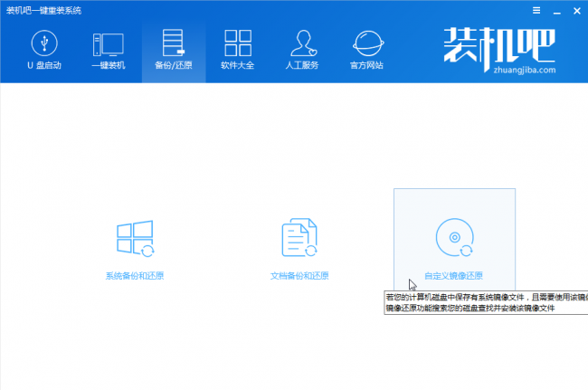
Task: Open the U 盘启动 USB boot icon
Action: [44, 43]
